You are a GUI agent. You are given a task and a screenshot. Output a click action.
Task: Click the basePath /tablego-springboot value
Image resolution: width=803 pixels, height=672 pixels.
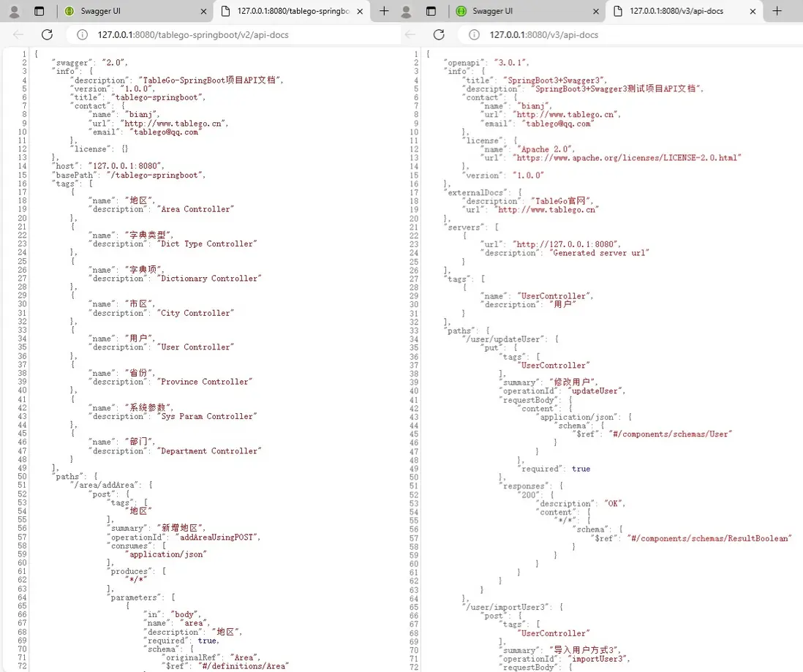(x=157, y=175)
